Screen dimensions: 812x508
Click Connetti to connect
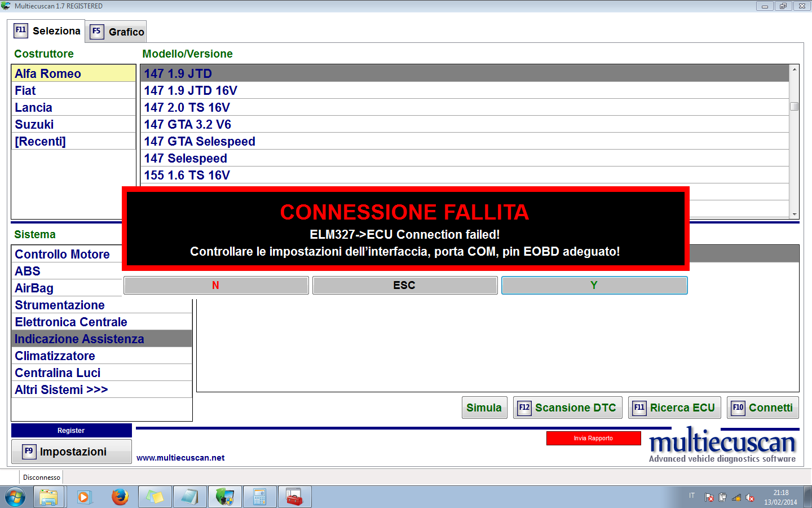pos(763,408)
